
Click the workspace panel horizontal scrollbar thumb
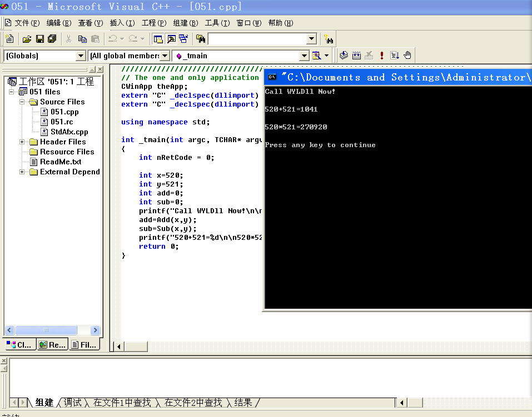46,330
